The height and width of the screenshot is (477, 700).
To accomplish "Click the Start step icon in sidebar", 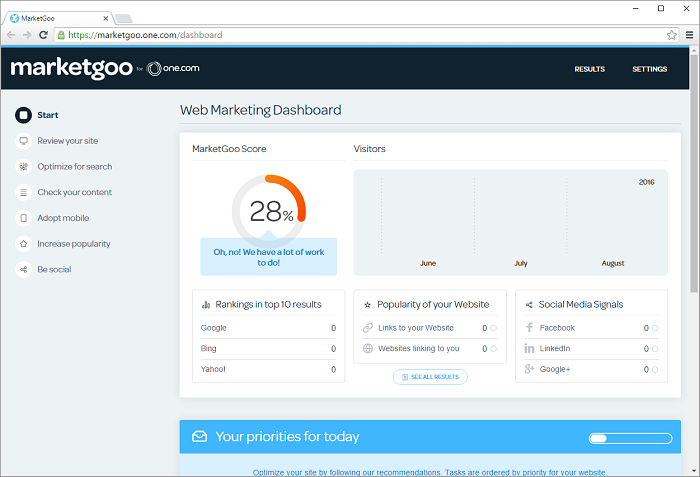I will (x=23, y=115).
